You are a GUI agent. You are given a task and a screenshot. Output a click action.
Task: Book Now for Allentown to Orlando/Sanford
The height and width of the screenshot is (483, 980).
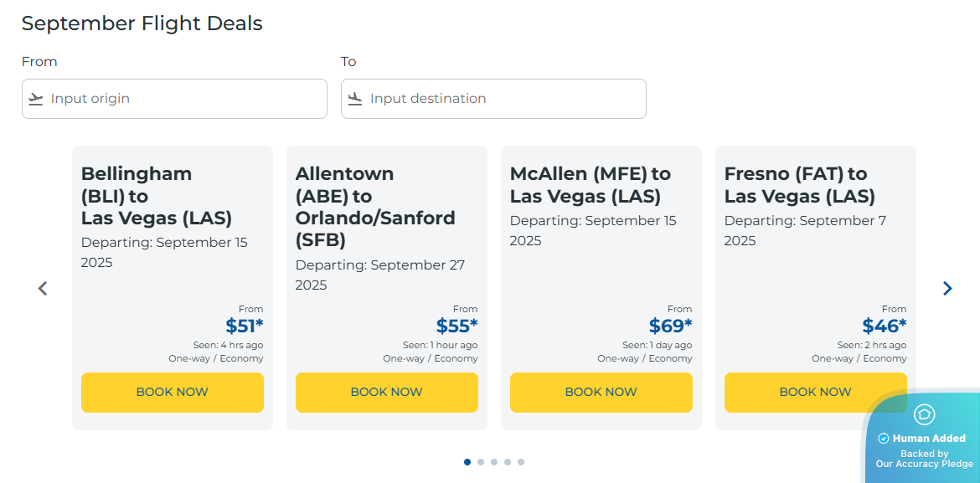pyautogui.click(x=386, y=392)
